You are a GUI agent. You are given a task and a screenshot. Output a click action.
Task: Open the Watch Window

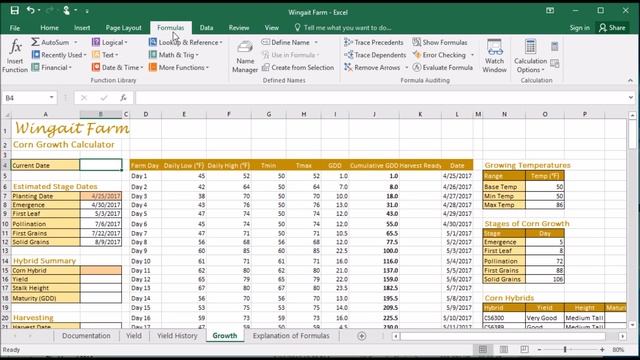click(x=494, y=56)
